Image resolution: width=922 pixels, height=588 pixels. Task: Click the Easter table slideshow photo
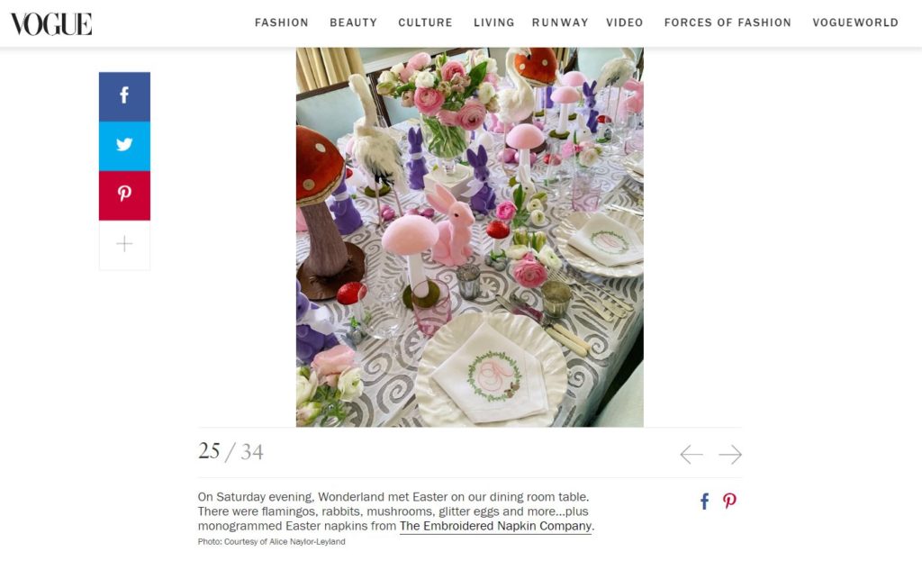pos(470,237)
